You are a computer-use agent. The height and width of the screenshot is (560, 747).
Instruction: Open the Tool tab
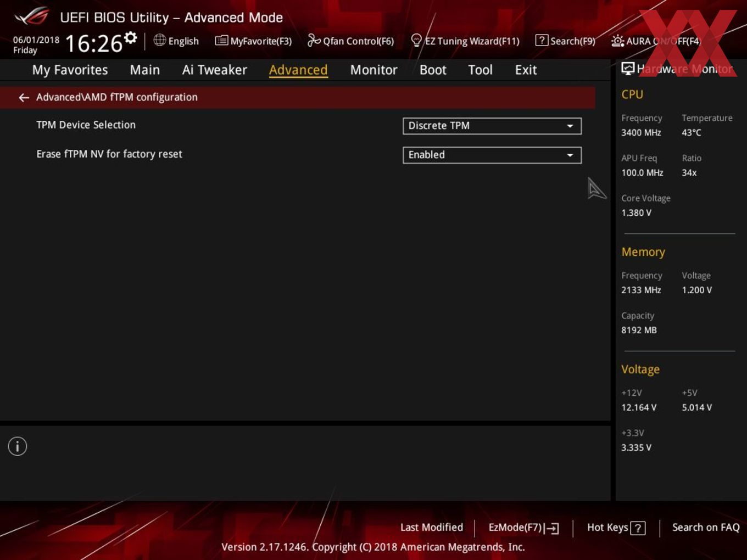click(480, 70)
